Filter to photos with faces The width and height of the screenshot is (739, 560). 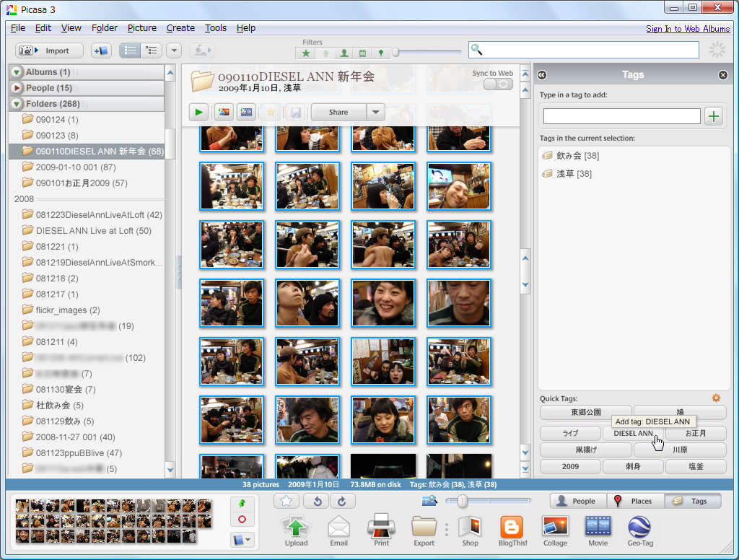pyautogui.click(x=344, y=53)
